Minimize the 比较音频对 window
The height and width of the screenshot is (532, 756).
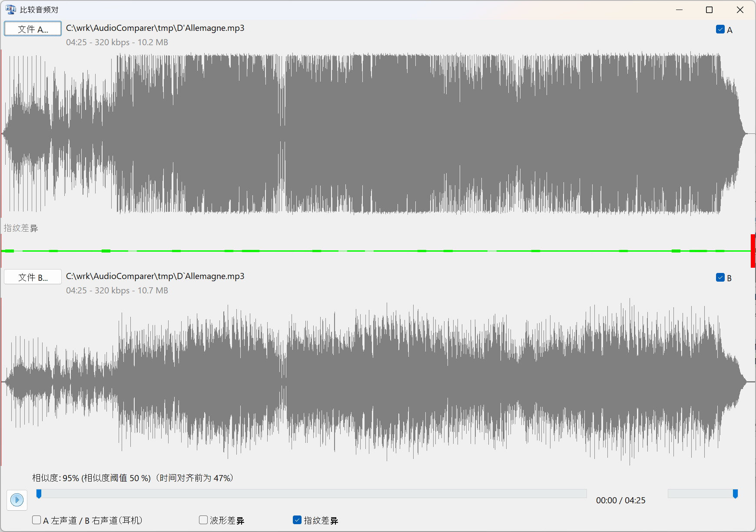pyautogui.click(x=680, y=10)
